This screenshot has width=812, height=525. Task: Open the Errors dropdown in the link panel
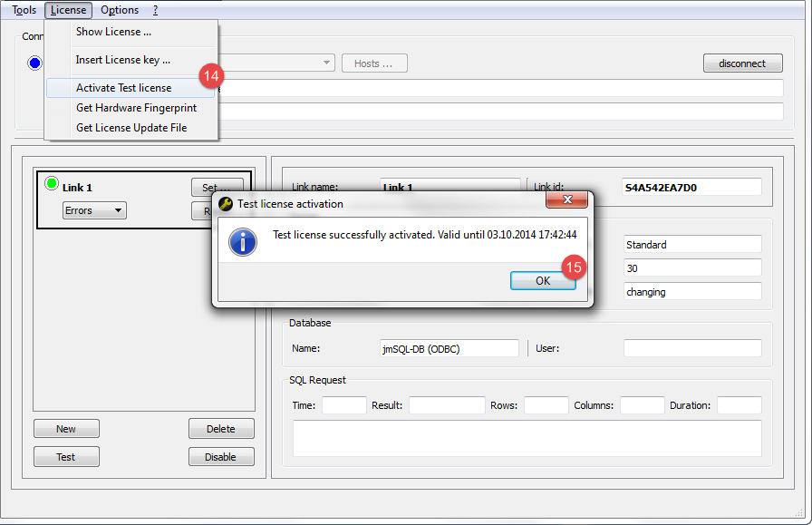tap(93, 209)
